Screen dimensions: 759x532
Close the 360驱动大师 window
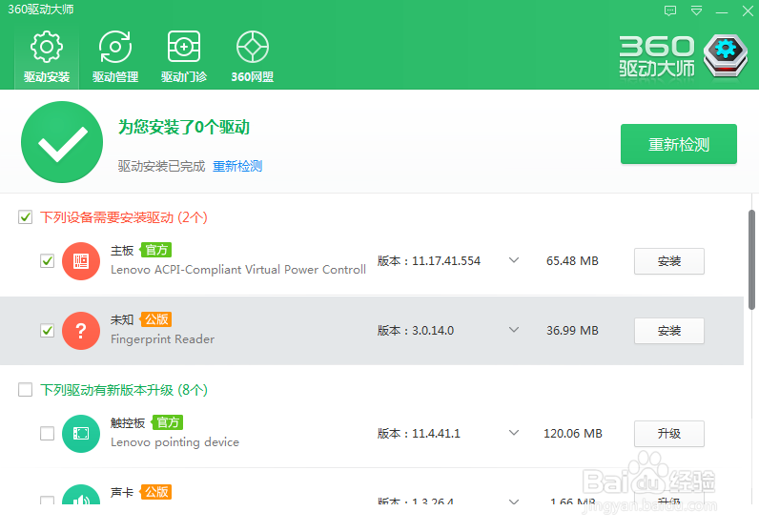(x=748, y=10)
